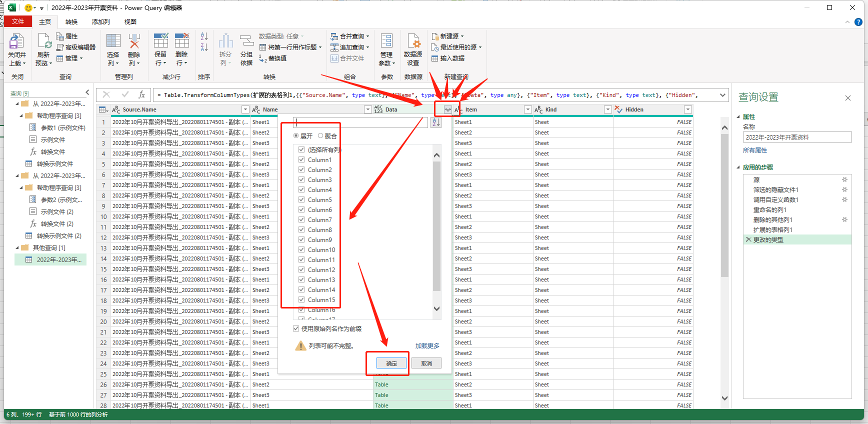Click the 输入数据 enter data item

tap(448, 58)
